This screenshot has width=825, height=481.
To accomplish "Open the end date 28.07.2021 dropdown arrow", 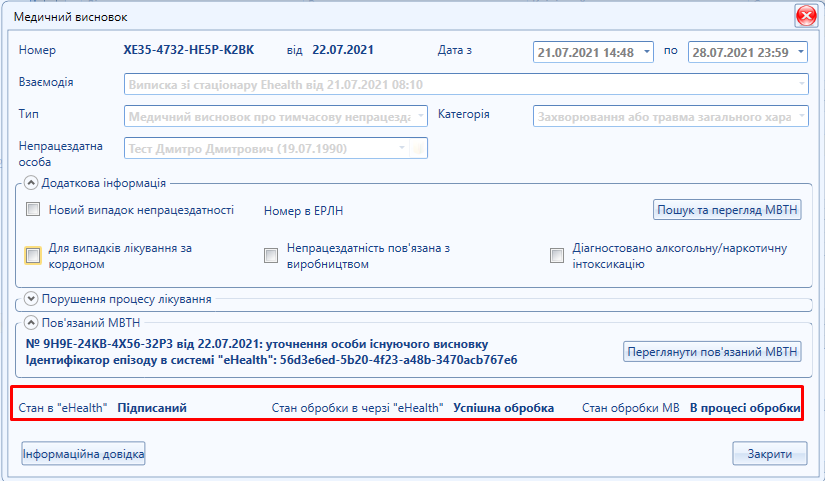I will [x=801, y=52].
